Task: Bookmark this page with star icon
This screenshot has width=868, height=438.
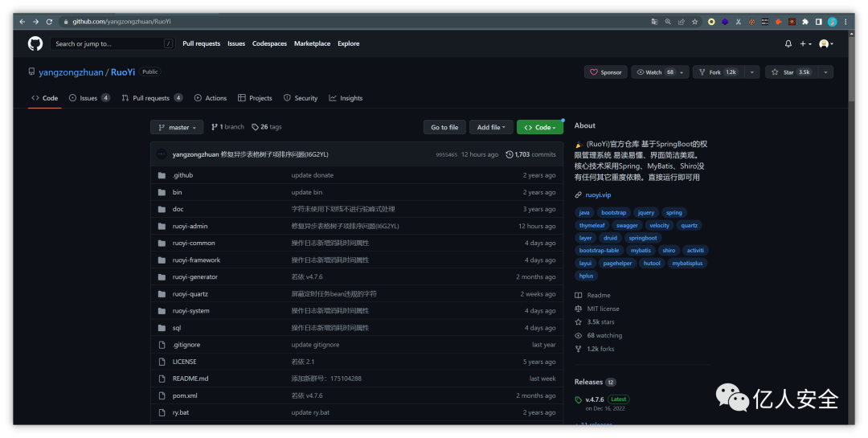Action: pyautogui.click(x=694, y=22)
